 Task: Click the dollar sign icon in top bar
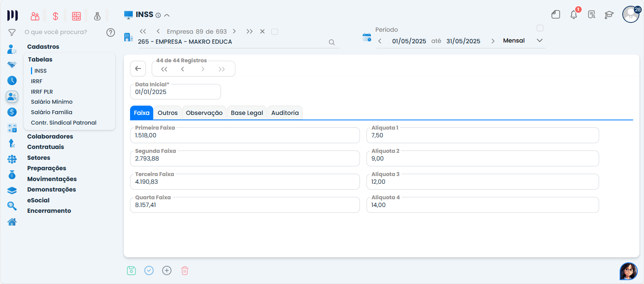(55, 16)
